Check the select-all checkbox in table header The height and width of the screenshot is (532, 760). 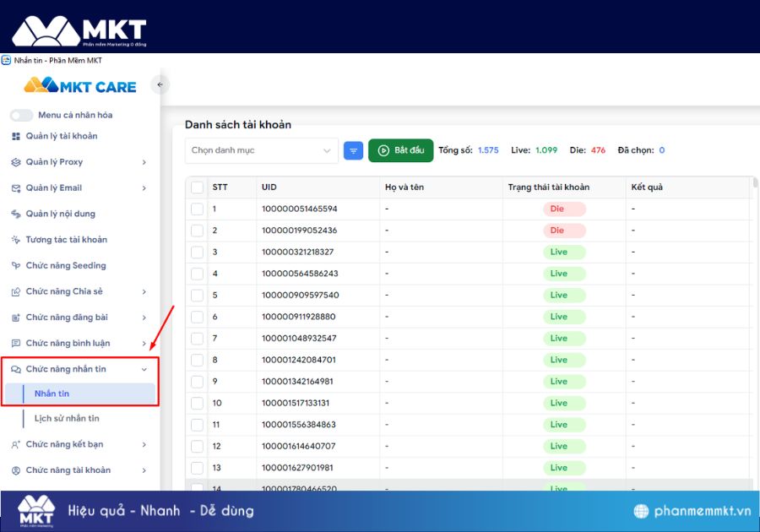[198, 187]
